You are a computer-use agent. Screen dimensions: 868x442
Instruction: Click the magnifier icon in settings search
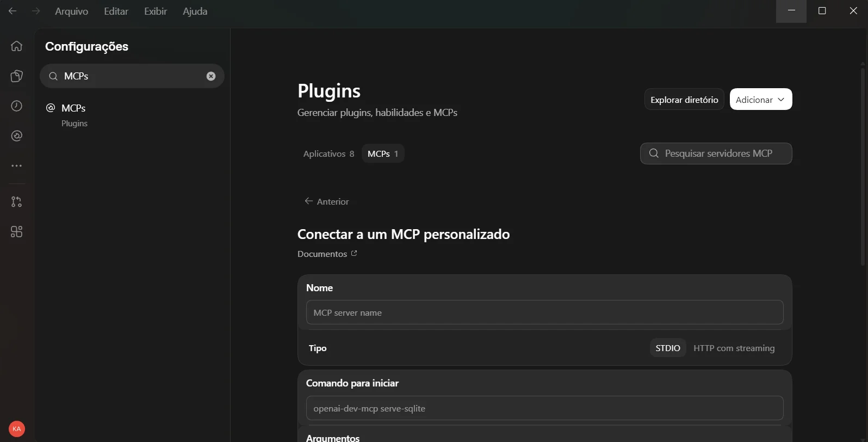tap(53, 76)
